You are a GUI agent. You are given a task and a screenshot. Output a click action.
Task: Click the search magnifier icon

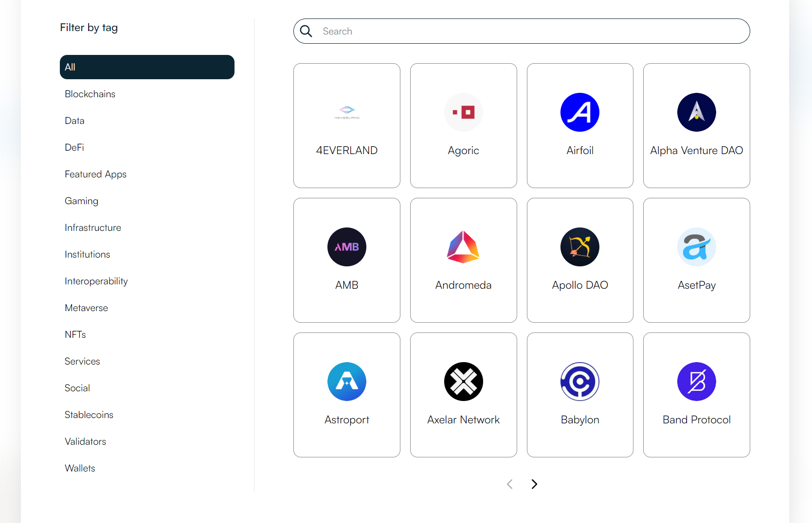(306, 31)
